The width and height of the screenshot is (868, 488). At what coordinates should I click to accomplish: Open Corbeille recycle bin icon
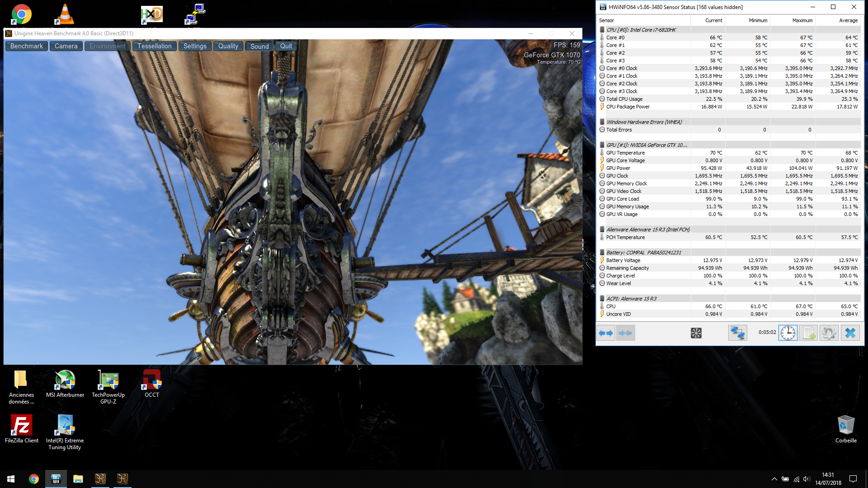point(846,429)
